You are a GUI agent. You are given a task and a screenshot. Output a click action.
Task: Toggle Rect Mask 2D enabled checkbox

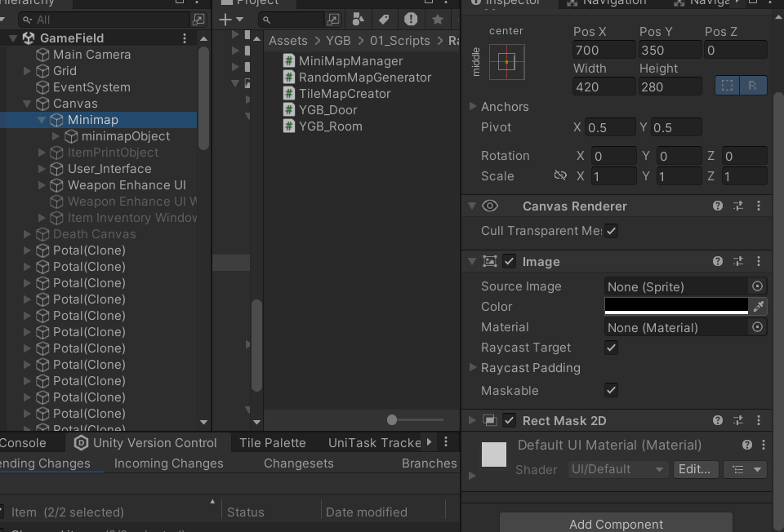509,420
